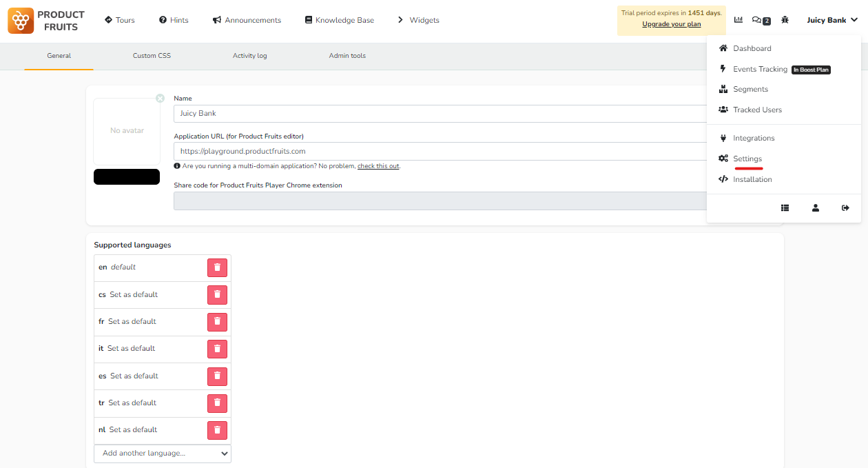The width and height of the screenshot is (868, 468).
Task: Expand the Widgets navigation item
Action: (418, 20)
